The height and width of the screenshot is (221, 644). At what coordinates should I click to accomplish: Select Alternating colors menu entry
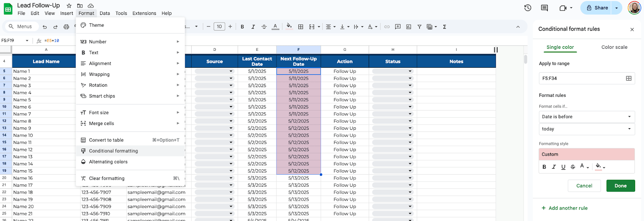[x=130, y=162]
